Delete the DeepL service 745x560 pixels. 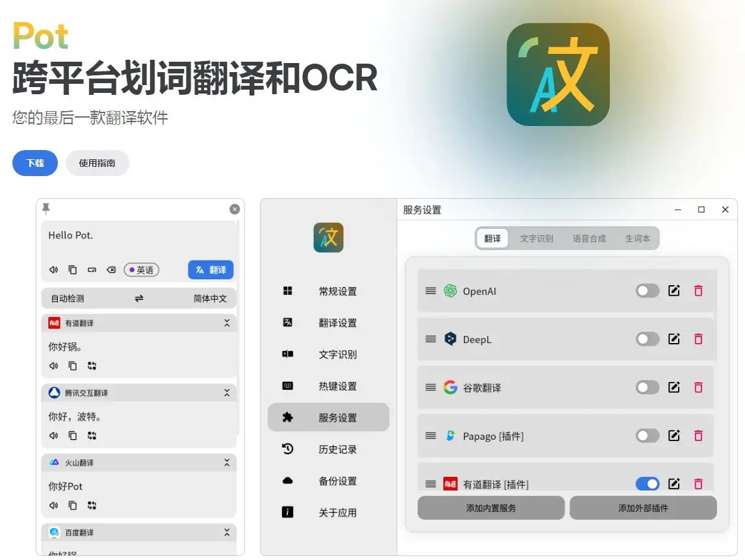coord(699,338)
